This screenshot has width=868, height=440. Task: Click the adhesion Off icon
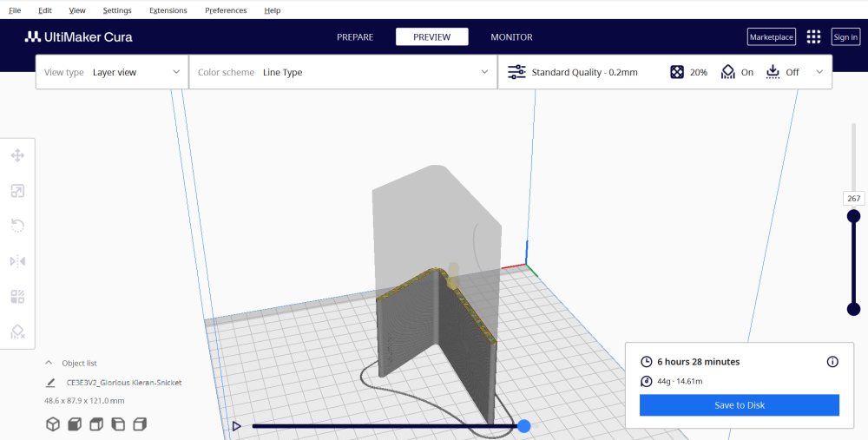[x=773, y=72]
